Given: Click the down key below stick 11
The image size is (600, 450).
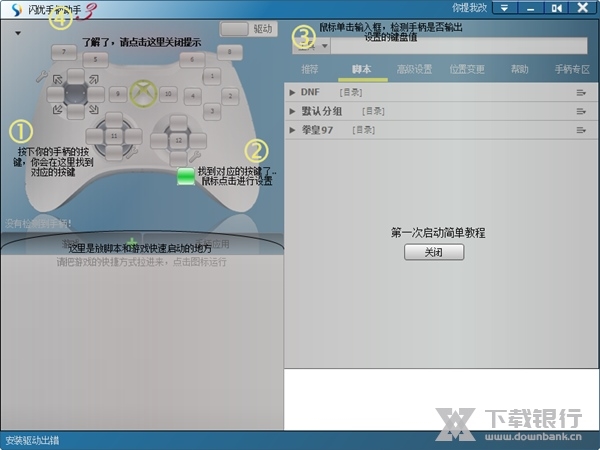Looking at the screenshot, I should click(x=114, y=153).
